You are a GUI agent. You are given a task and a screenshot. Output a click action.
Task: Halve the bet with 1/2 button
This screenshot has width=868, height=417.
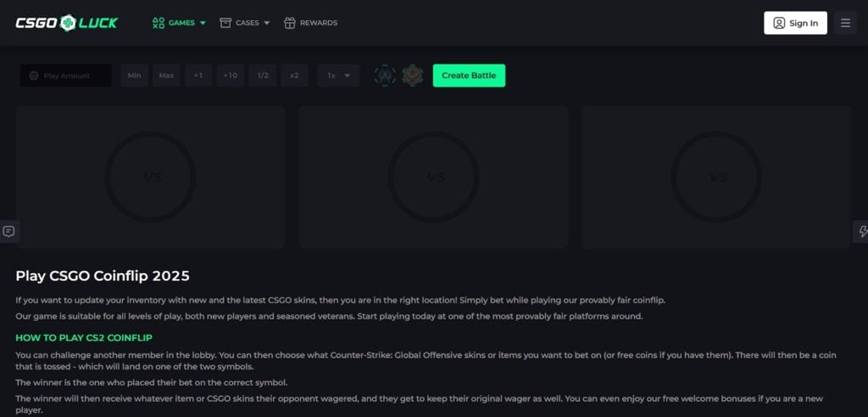[263, 75]
